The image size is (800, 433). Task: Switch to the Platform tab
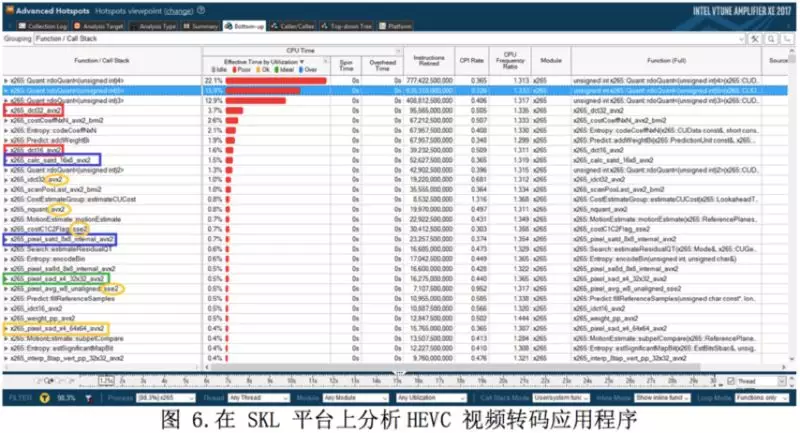click(x=395, y=26)
